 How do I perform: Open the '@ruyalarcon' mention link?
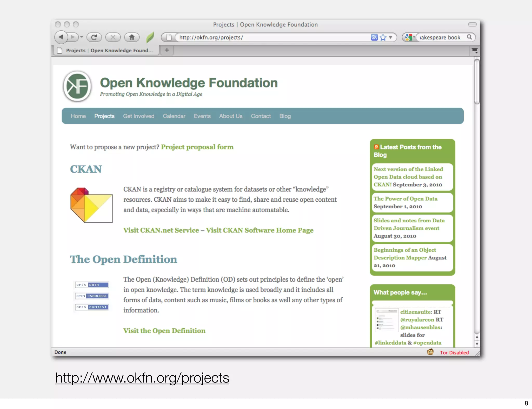coord(417,320)
